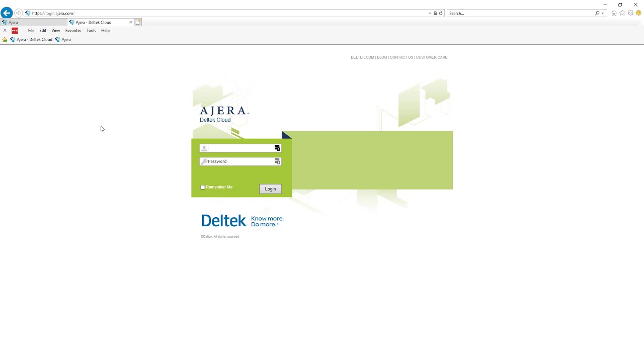Switch to the first 'Ajera' tab
The height and width of the screenshot is (362, 644).
[x=33, y=22]
